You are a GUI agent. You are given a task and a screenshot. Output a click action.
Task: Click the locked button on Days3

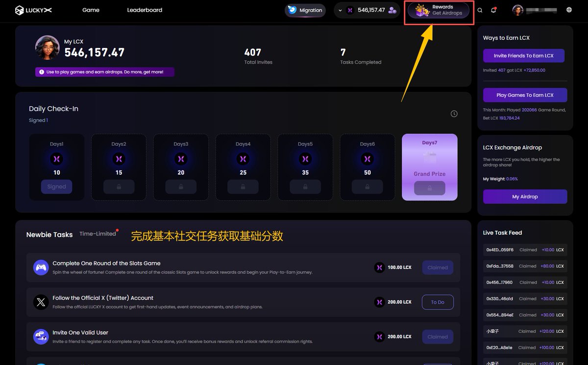(181, 186)
